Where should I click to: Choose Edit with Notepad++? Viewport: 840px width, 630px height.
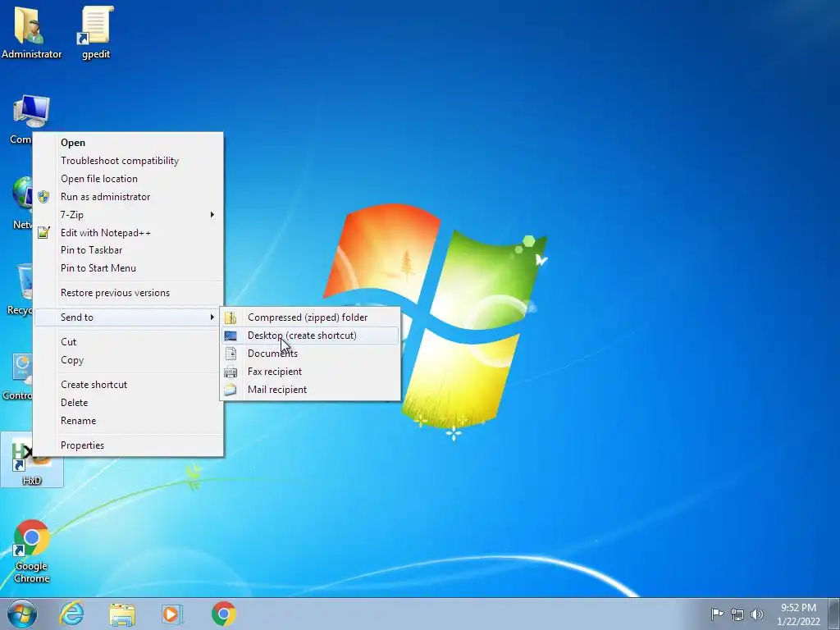click(129, 232)
